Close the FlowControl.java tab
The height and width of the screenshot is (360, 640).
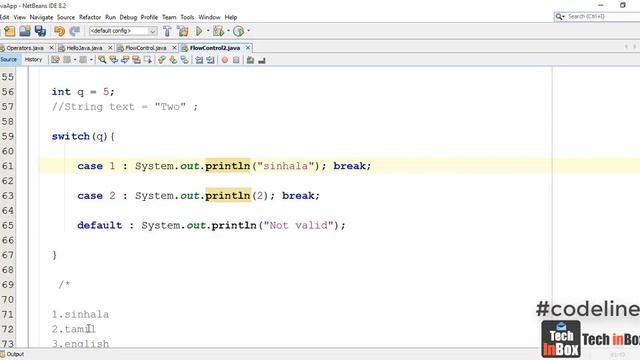[174, 48]
